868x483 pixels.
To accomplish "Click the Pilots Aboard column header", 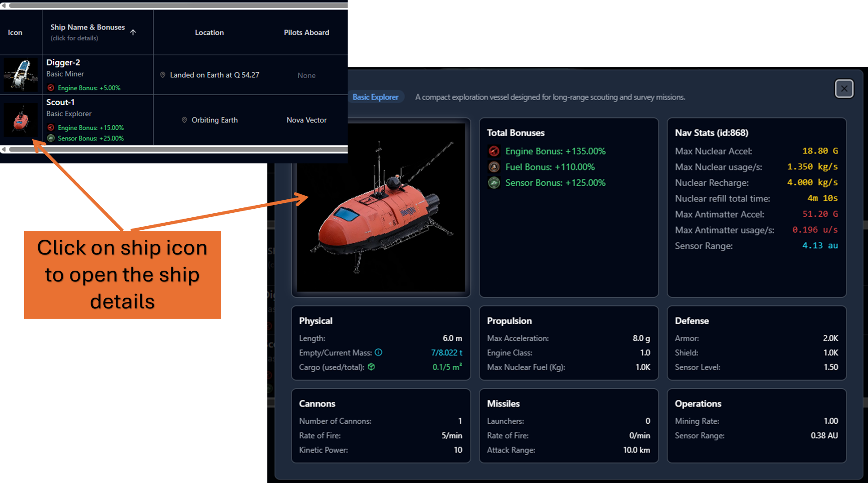I will coord(306,32).
